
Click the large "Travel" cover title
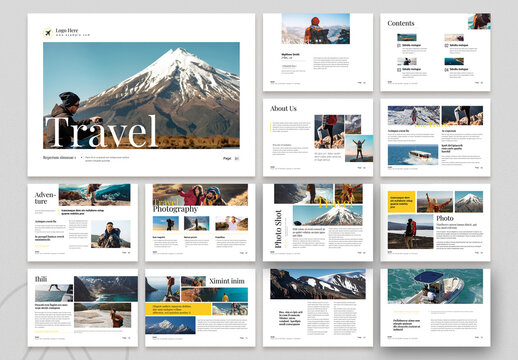pos(101,132)
